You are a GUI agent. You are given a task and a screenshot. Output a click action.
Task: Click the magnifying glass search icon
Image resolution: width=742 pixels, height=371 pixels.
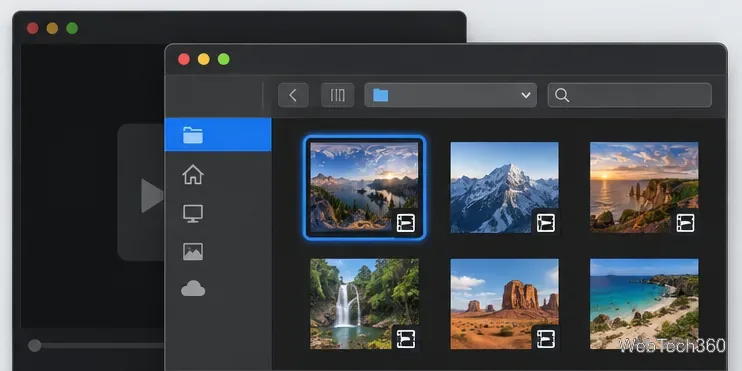[562, 95]
